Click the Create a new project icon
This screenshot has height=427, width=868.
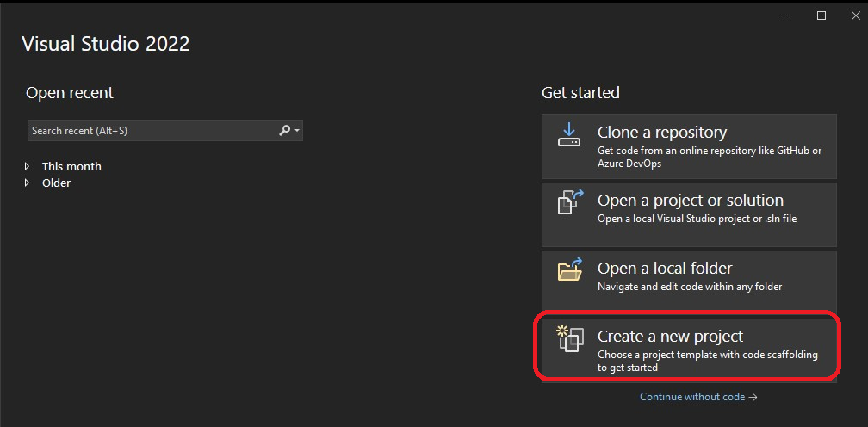click(x=570, y=338)
